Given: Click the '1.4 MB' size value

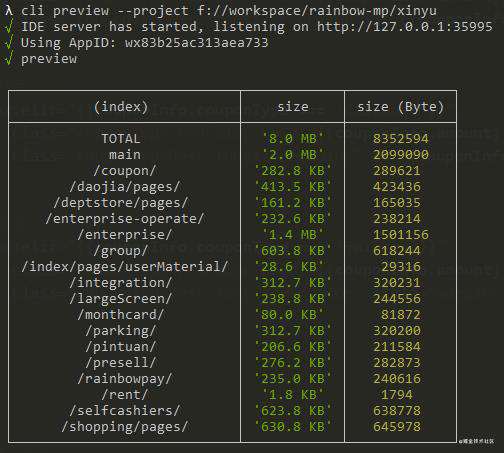Looking at the screenshot, I should (x=293, y=235).
